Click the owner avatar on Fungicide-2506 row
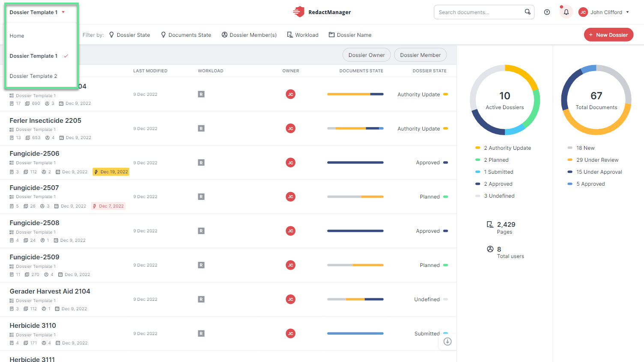The width and height of the screenshot is (644, 362). pos(291,163)
